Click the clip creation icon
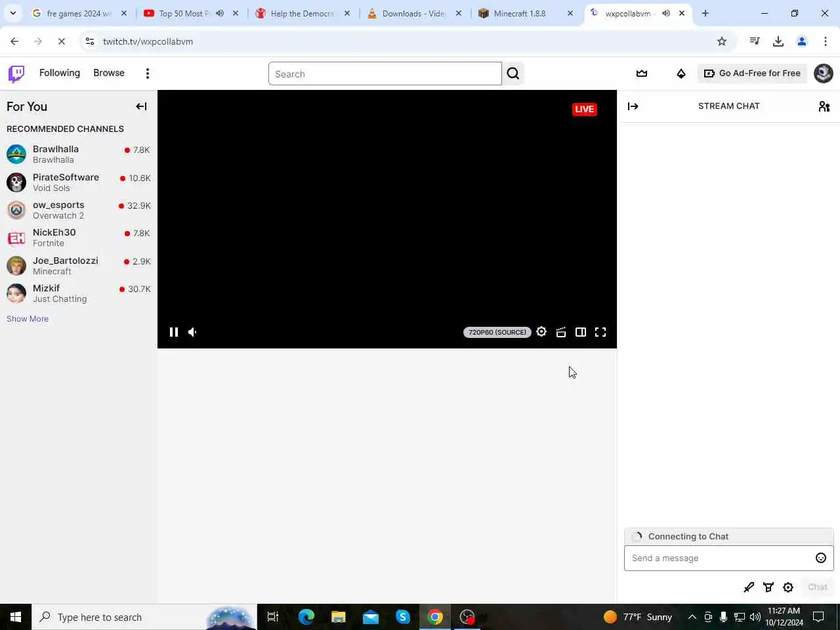 pyautogui.click(x=561, y=332)
